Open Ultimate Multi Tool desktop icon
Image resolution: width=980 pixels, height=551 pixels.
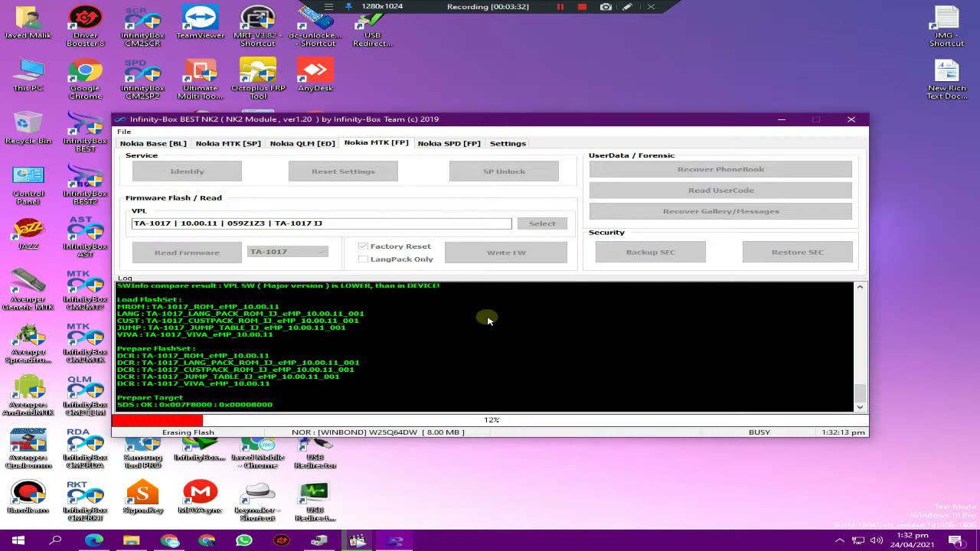tap(200, 80)
